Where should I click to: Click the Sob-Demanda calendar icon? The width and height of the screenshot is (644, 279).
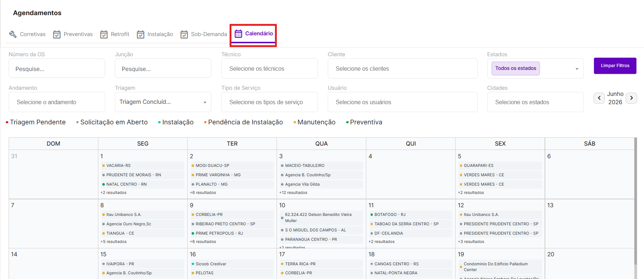(x=184, y=34)
